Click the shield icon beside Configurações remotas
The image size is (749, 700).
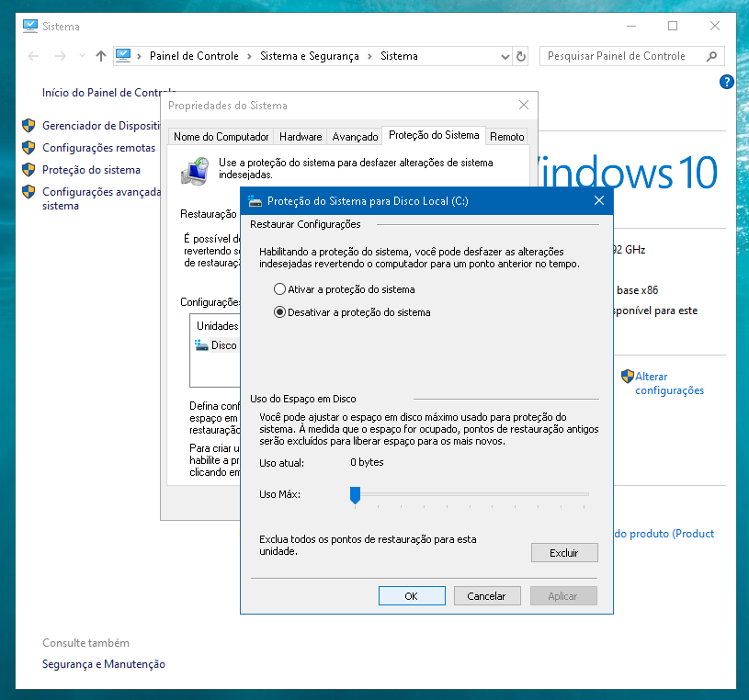click(x=28, y=148)
